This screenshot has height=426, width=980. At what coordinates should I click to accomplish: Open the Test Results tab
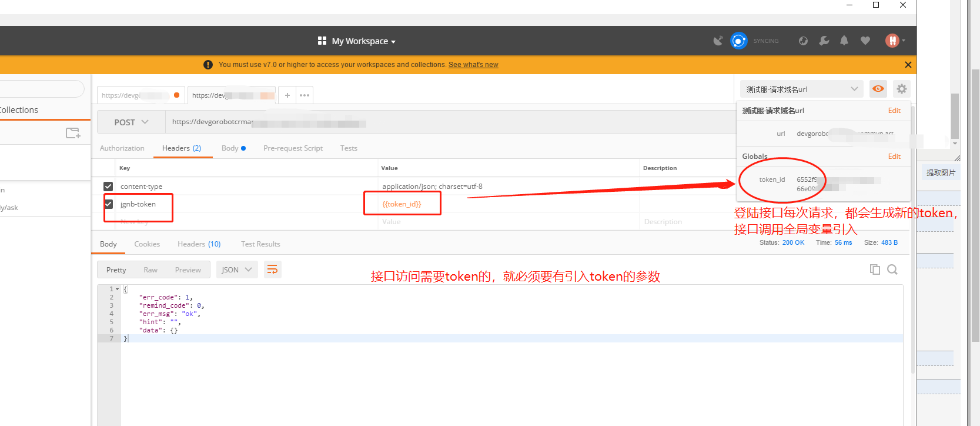260,244
